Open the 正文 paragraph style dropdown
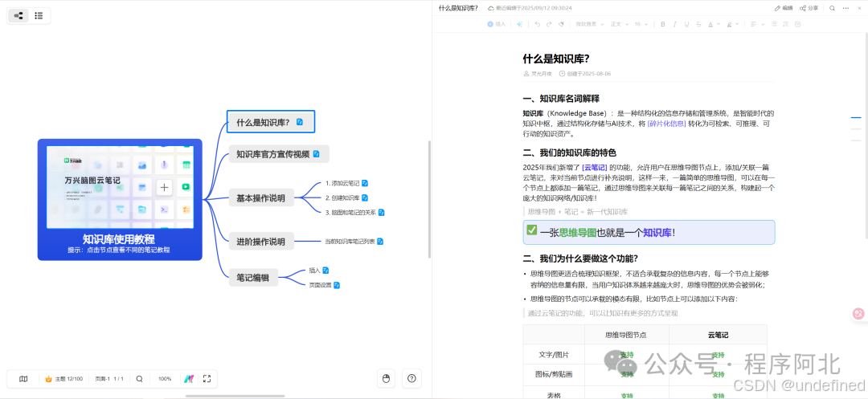This screenshot has width=868, height=399. point(618,24)
